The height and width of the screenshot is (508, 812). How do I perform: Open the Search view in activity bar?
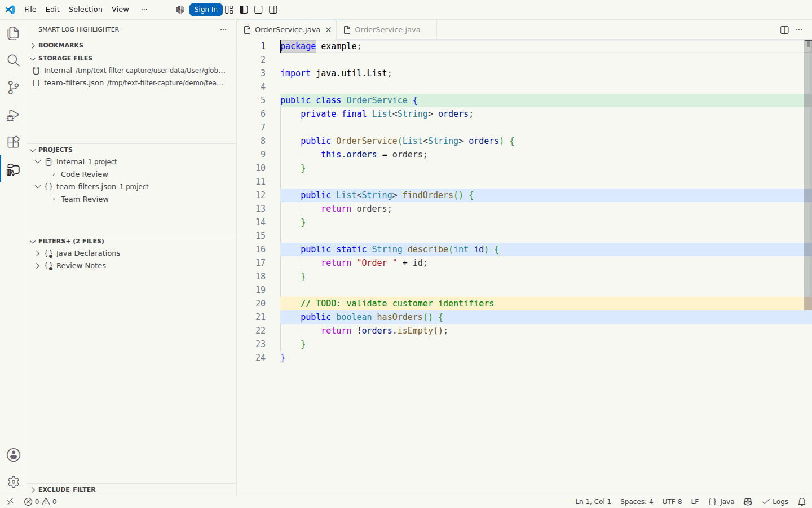click(14, 60)
